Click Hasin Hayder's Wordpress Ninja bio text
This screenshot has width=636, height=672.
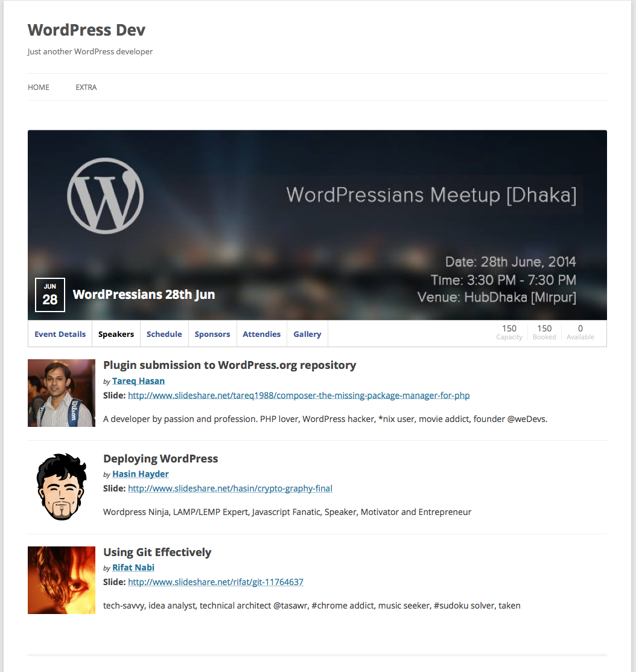point(287,512)
